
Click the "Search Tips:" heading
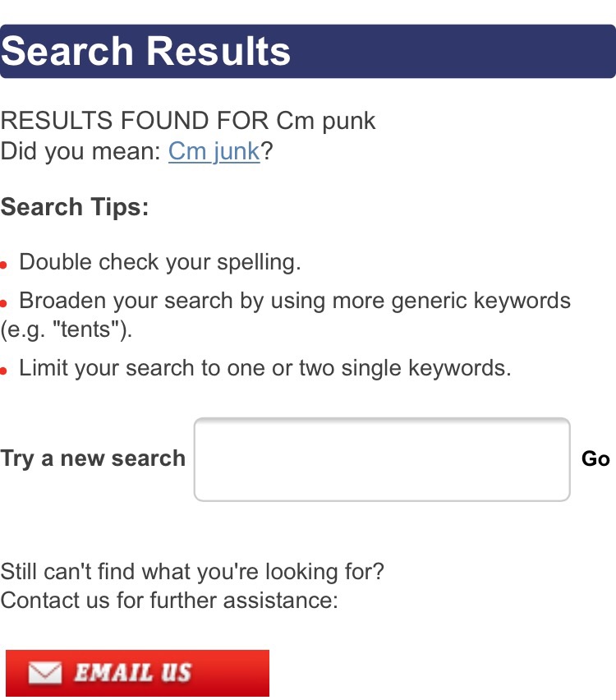click(x=74, y=207)
